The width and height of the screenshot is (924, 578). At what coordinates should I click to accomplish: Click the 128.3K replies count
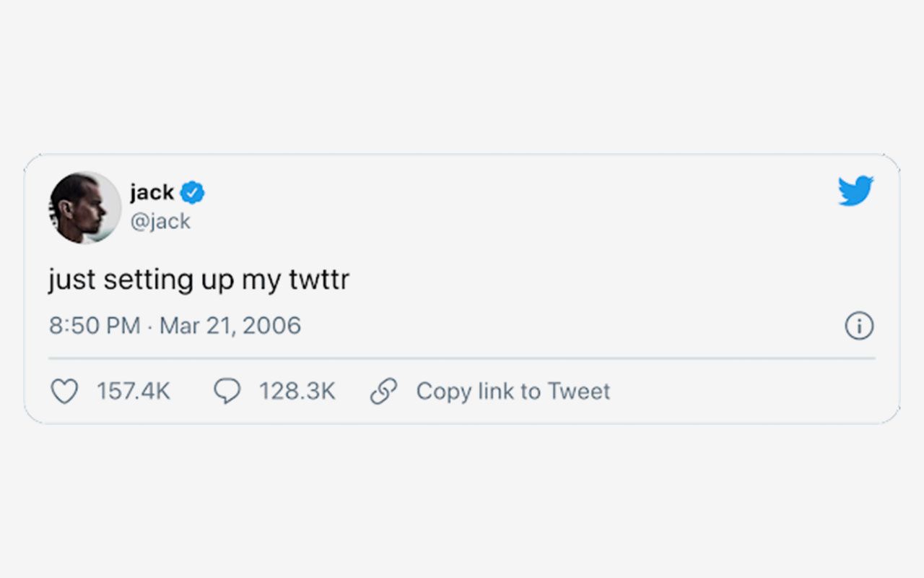click(297, 392)
